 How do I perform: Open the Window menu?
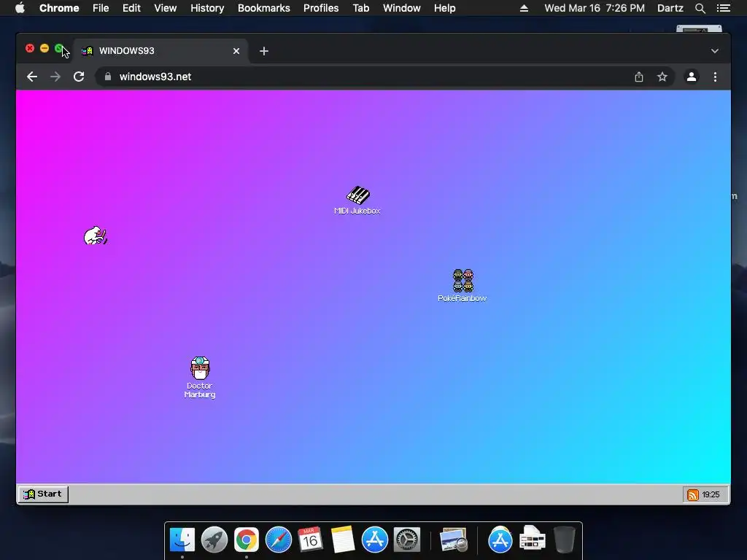coord(402,8)
